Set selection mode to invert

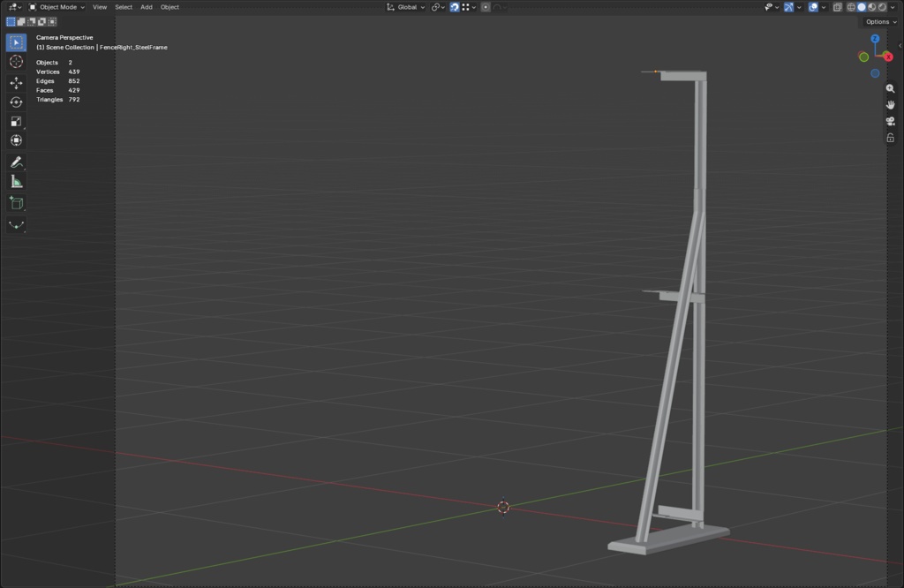[42, 22]
